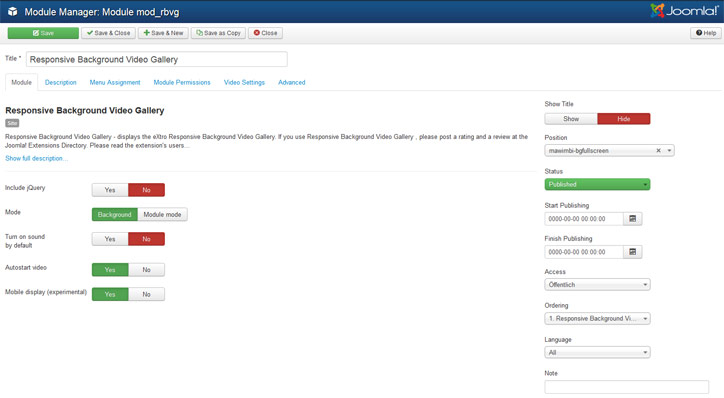Click Save as Copy button
The width and height of the screenshot is (724, 398).
[218, 33]
